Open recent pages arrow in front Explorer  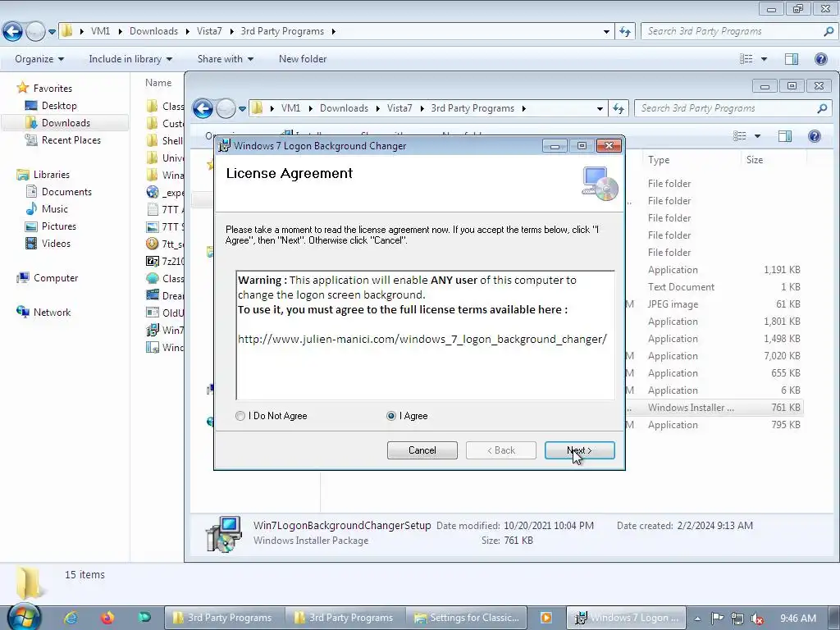242,109
